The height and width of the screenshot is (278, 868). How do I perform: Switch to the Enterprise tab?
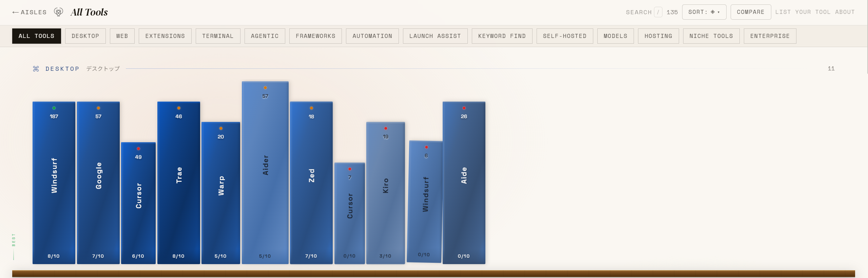click(x=770, y=36)
